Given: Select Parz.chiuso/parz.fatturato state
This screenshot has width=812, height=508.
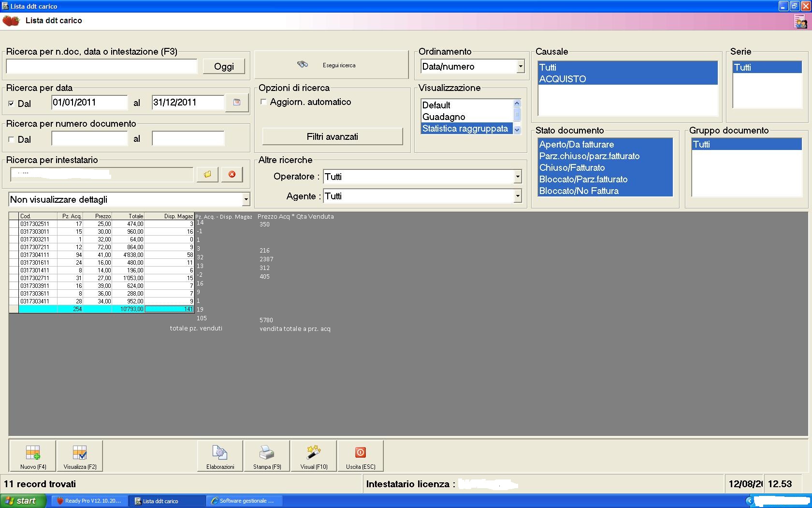Looking at the screenshot, I should click(605, 156).
